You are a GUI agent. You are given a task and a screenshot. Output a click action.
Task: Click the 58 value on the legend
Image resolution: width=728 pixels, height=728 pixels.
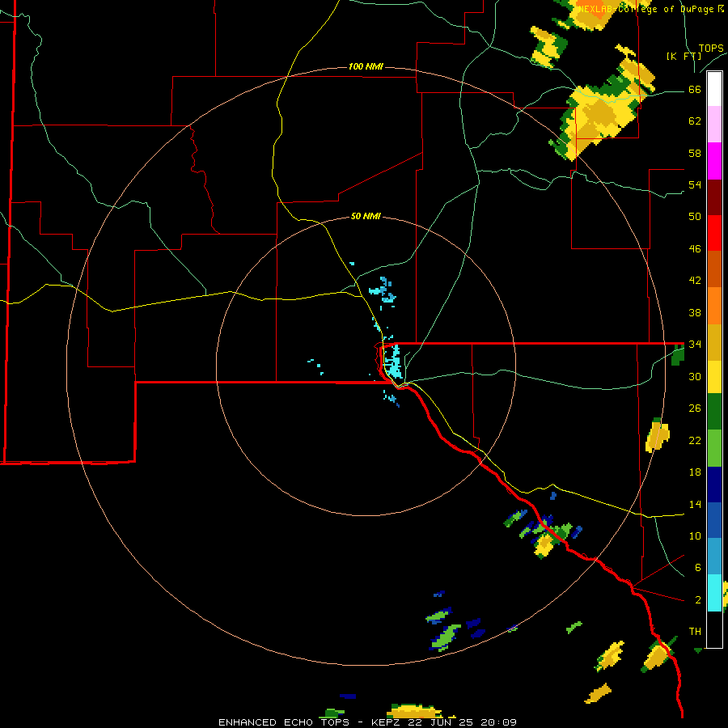click(x=695, y=153)
